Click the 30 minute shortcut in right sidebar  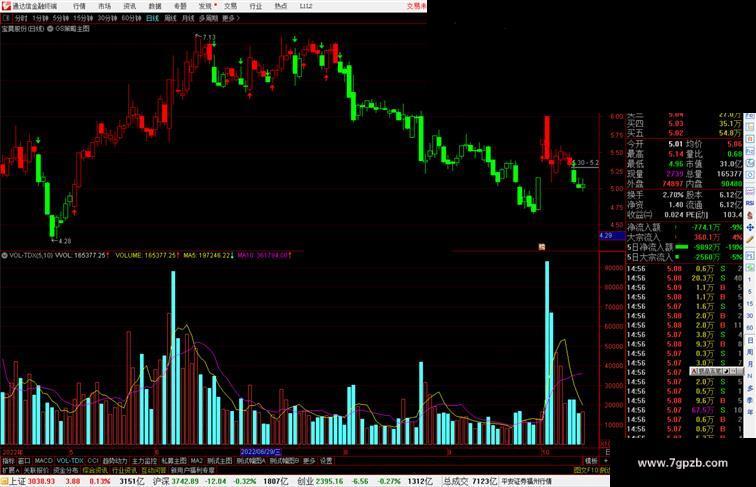coord(750,316)
